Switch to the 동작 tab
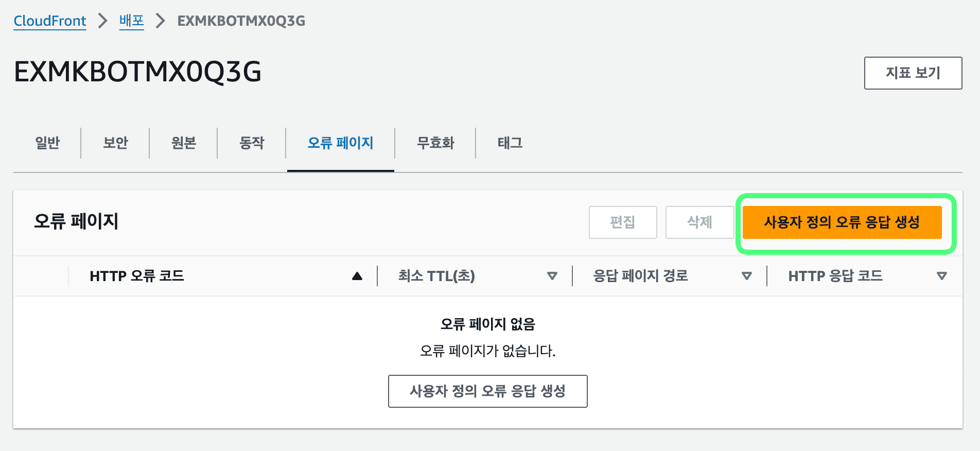This screenshot has height=451, width=980. 252,143
